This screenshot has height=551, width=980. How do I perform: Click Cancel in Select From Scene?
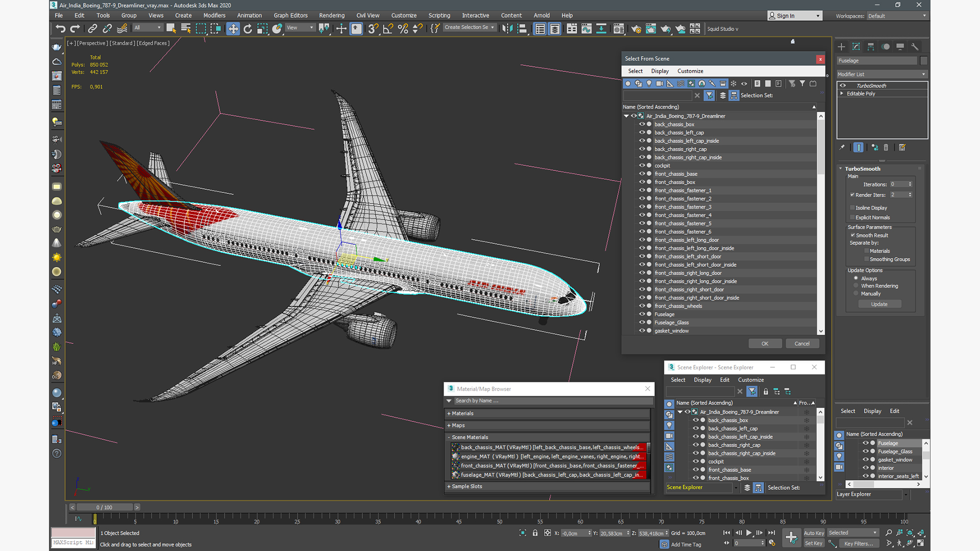[802, 344]
